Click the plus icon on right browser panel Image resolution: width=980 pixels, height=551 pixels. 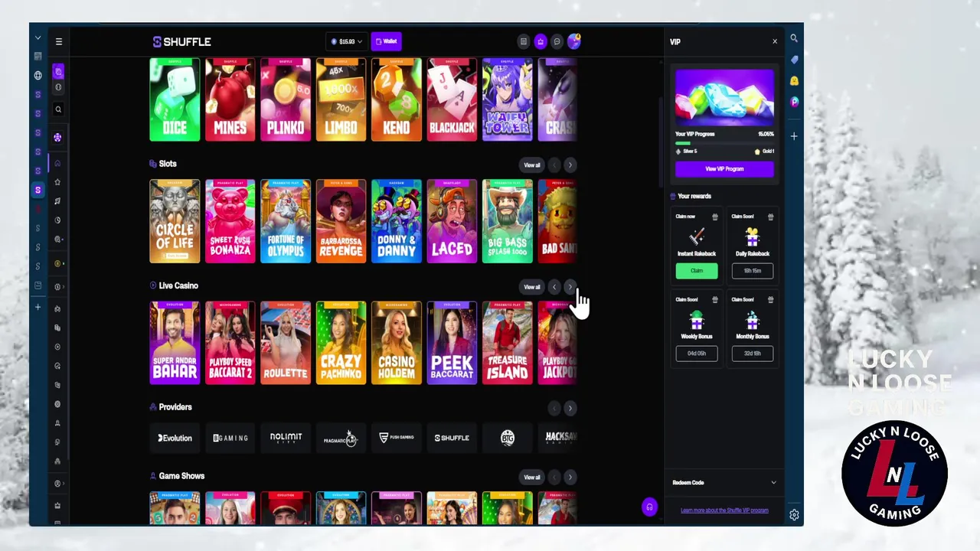795,136
